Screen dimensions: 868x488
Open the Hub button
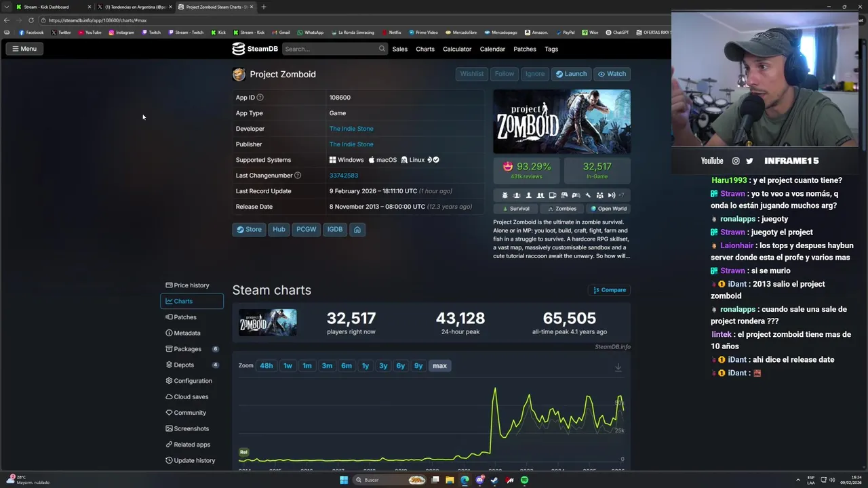click(x=279, y=229)
